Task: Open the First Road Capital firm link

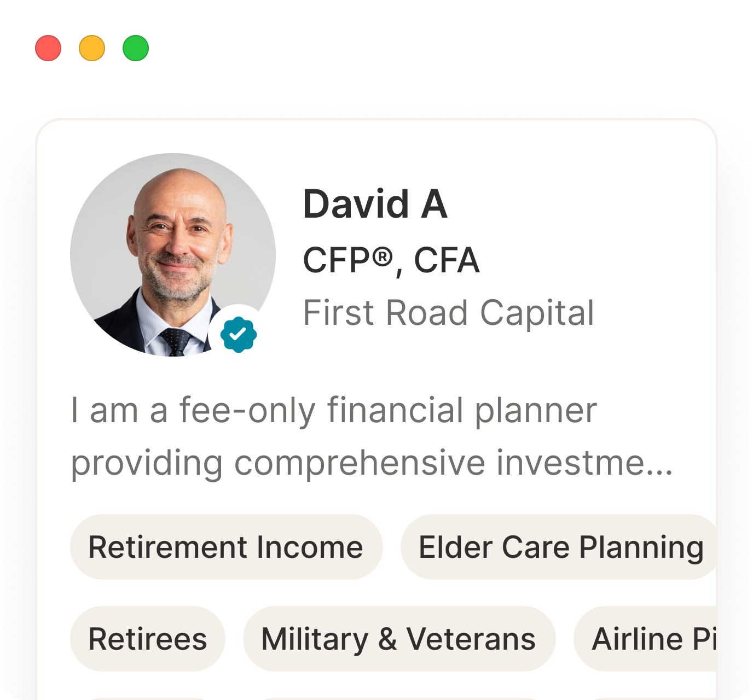Action: click(x=449, y=313)
